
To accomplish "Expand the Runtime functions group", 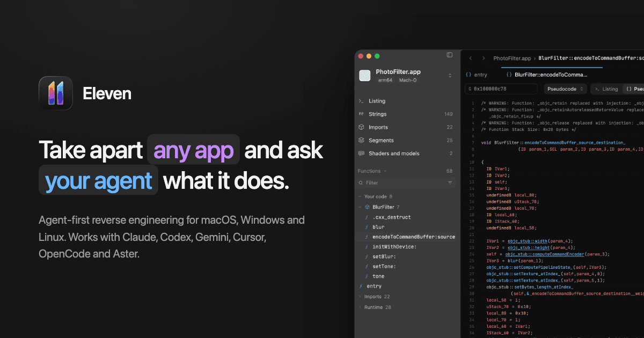I will click(360, 307).
